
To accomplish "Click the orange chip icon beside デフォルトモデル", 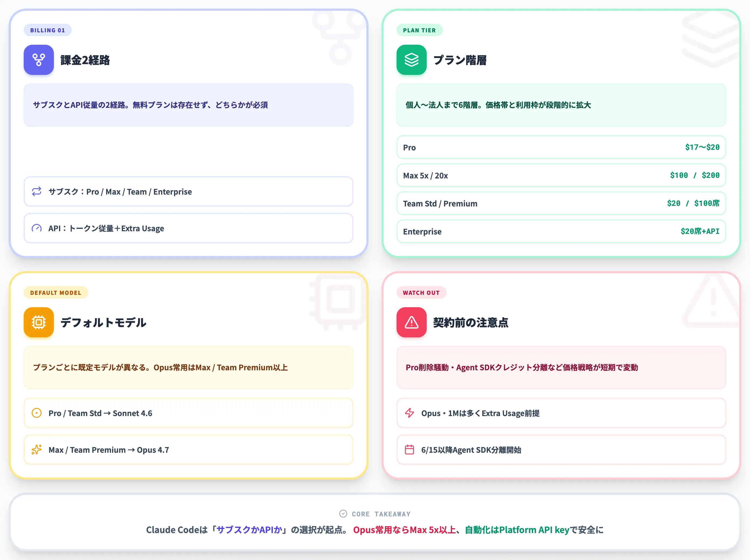I will pyautogui.click(x=39, y=322).
